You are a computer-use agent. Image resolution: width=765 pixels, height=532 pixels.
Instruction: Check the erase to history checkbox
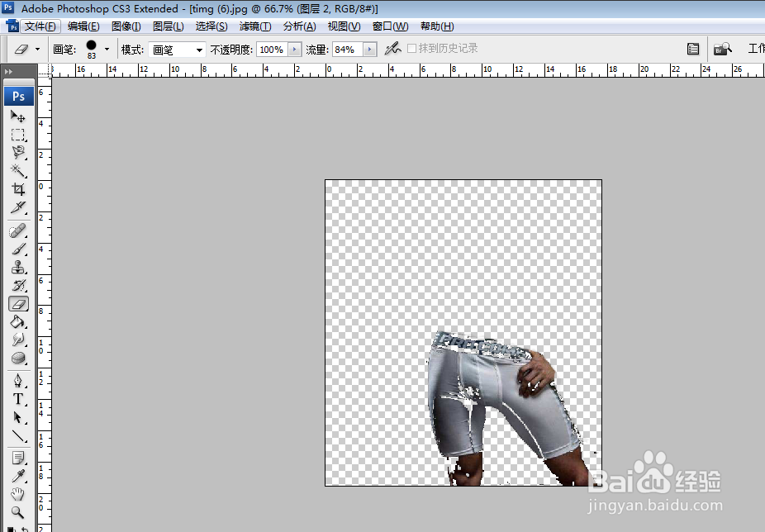pos(411,48)
